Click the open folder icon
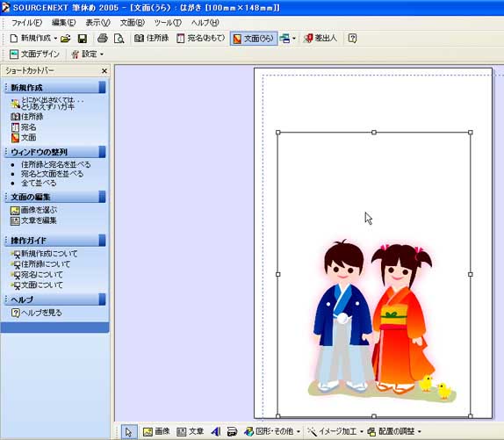504x440 pixels. [66, 39]
